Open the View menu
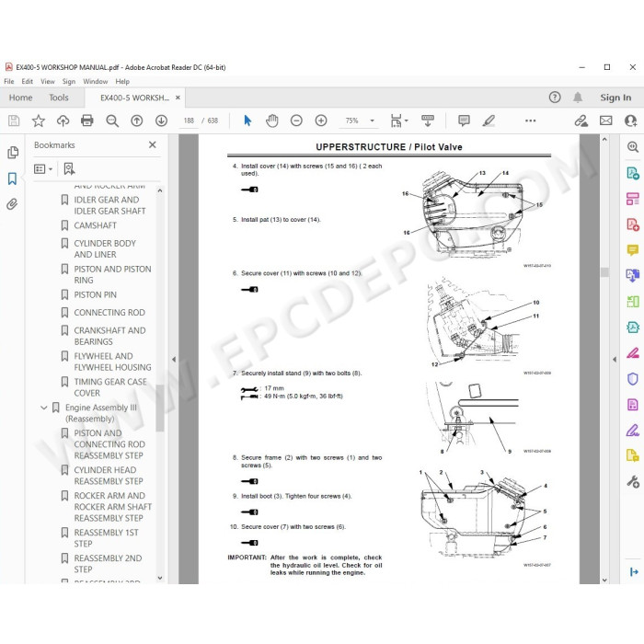The image size is (644, 644). coord(48,81)
